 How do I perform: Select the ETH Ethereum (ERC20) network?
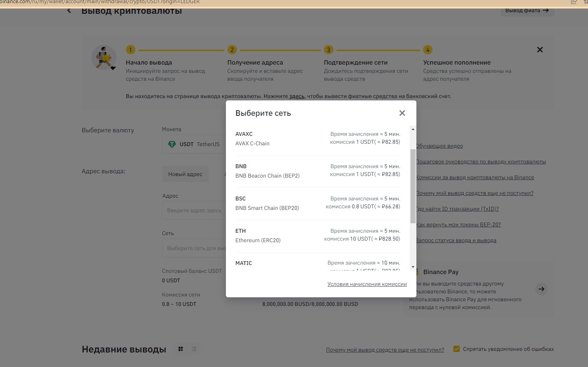318,235
